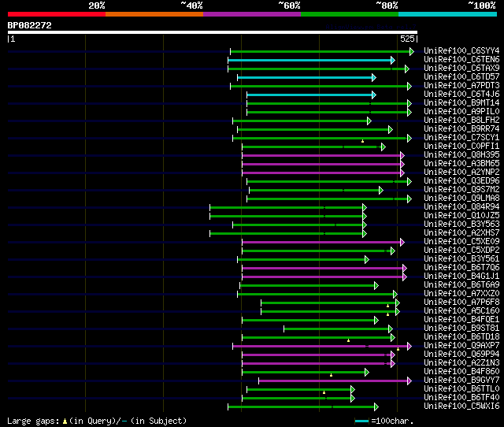Screen dimensions: 504x427
Task: Open hit UniRef100_C6SYY4
Action: [461, 50]
